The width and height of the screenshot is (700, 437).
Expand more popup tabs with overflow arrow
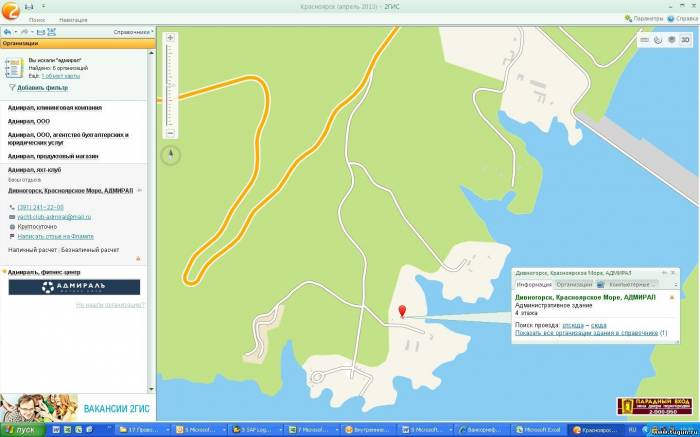point(675,285)
